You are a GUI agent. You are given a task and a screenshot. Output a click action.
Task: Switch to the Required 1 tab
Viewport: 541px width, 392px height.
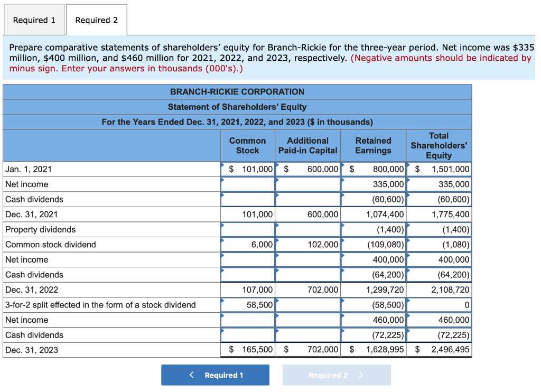point(34,20)
